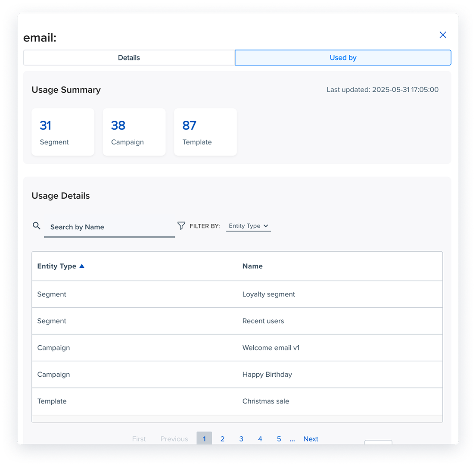This screenshot has width=476, height=466.
Task: Click the pagination ellipsis
Action: [292, 440]
